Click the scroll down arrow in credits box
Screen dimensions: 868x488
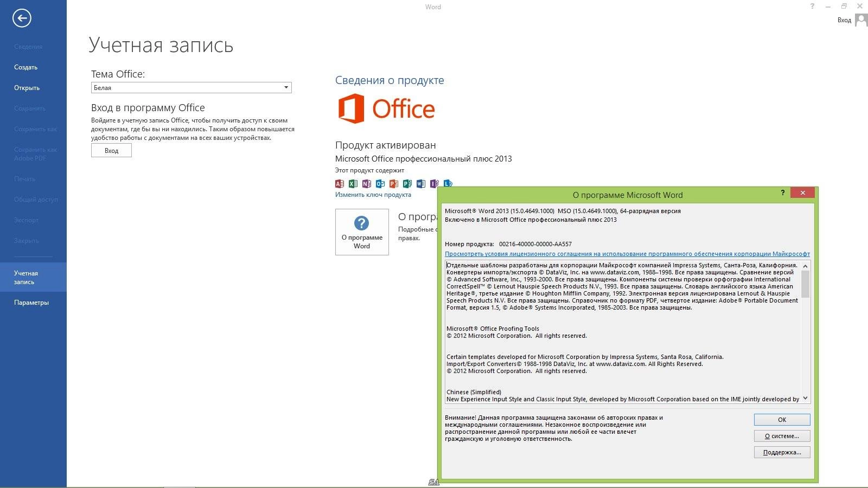805,398
